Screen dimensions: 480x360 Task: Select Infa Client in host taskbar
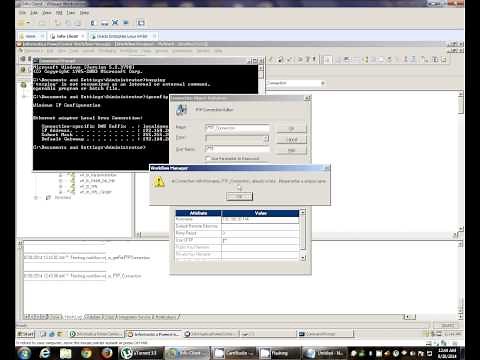[x=187, y=353]
